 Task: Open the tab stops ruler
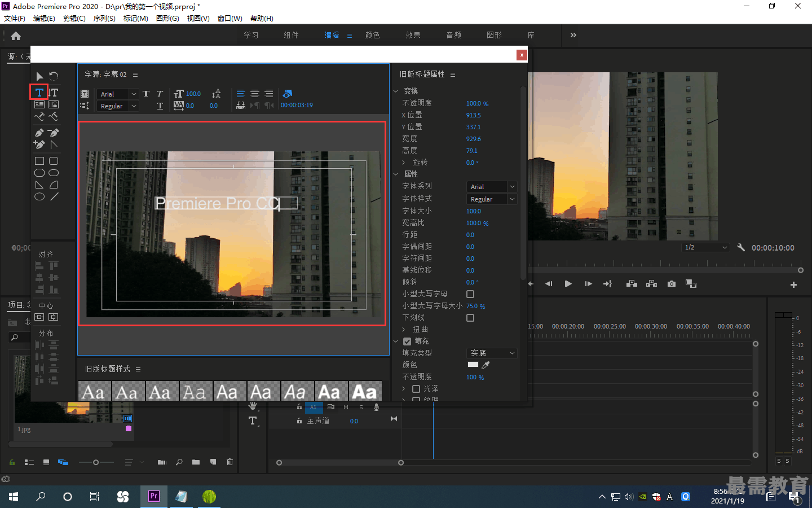click(x=241, y=105)
